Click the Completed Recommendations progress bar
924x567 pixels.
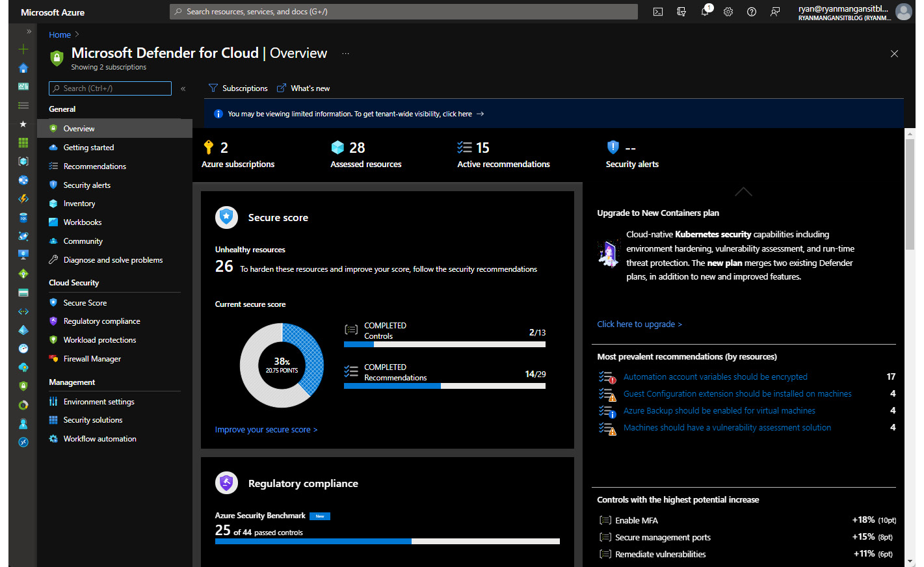(x=445, y=386)
